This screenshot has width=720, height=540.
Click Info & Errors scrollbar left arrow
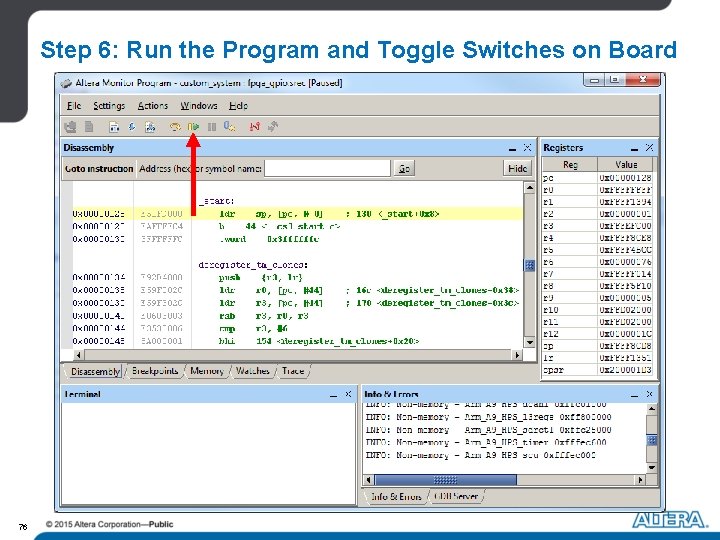(x=368, y=480)
